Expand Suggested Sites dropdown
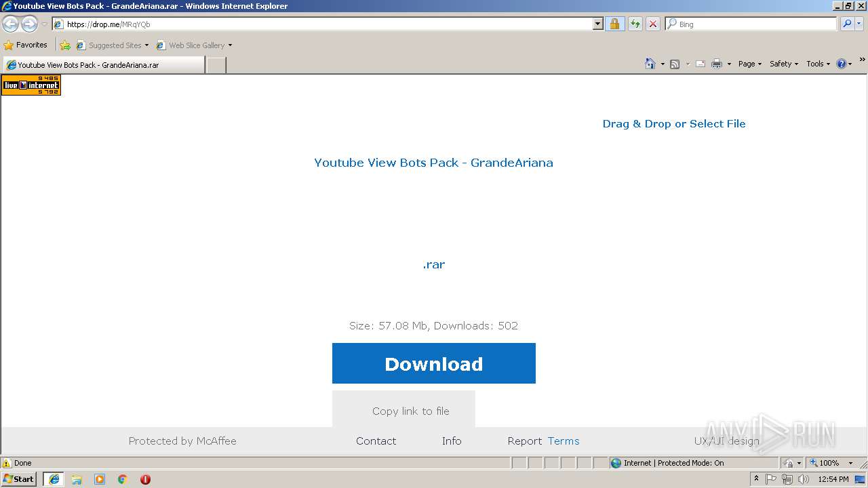Image resolution: width=868 pixels, height=488 pixels. (x=146, y=45)
